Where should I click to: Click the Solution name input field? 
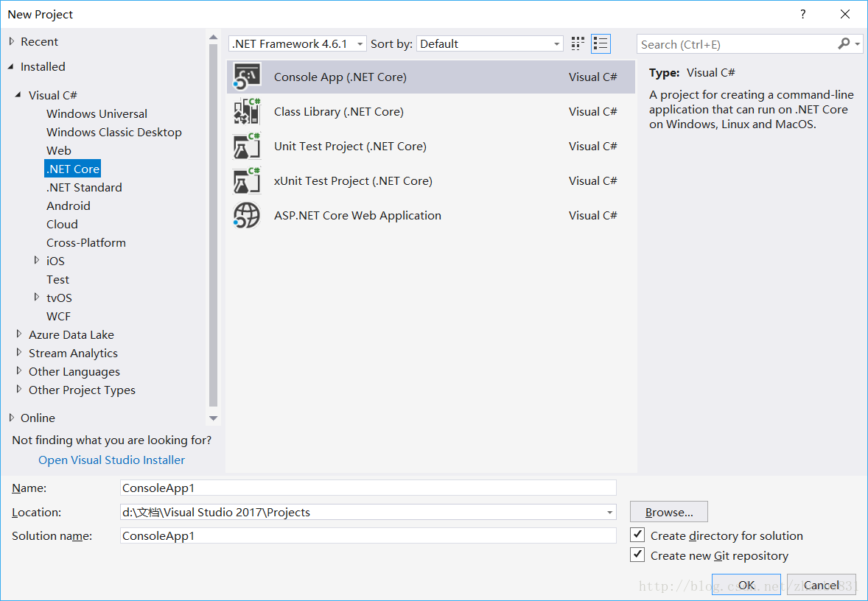(368, 535)
